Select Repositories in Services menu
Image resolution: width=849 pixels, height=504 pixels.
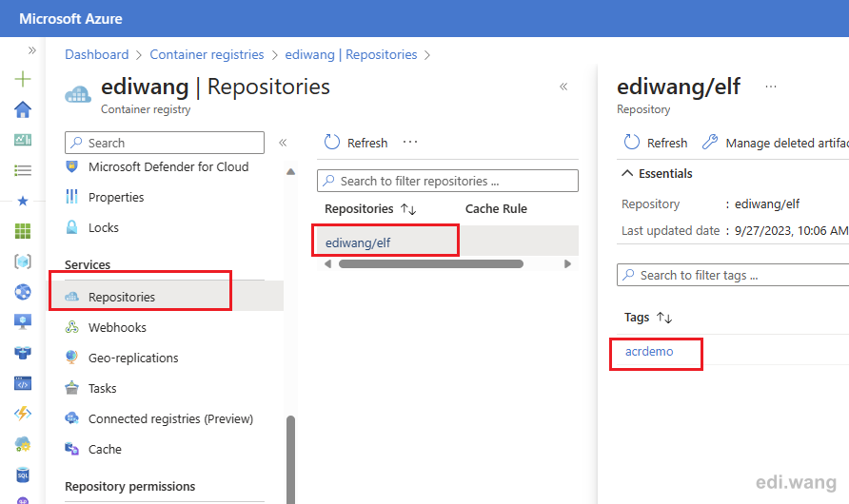pos(168,296)
